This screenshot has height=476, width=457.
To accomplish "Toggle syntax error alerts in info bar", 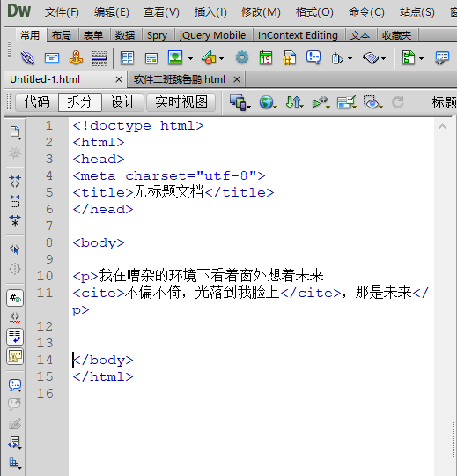I will coord(15,356).
